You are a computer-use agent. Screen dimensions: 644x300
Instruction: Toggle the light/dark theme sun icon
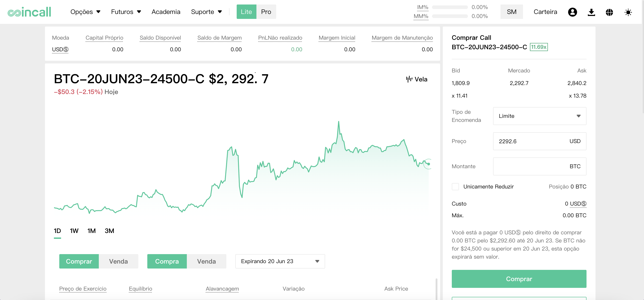(628, 12)
